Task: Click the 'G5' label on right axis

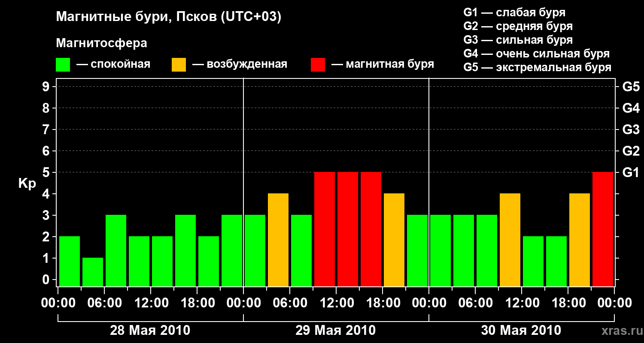Action: coord(631,87)
